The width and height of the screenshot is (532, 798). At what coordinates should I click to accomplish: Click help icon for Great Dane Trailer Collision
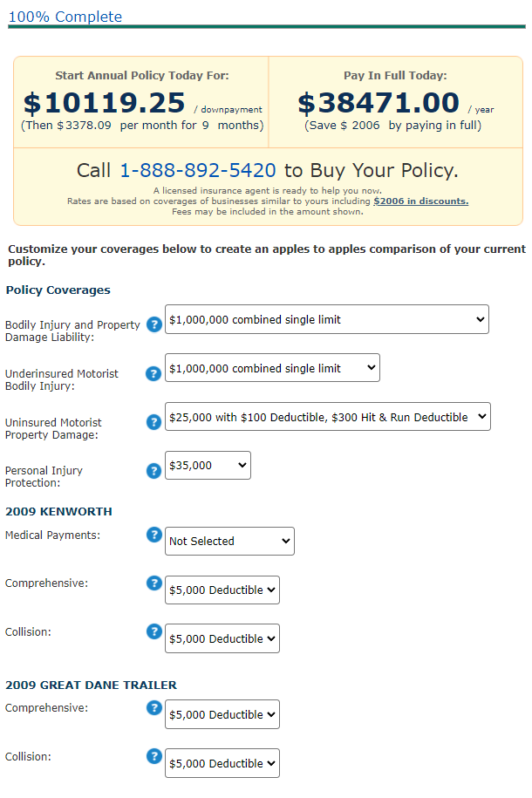coord(153,756)
